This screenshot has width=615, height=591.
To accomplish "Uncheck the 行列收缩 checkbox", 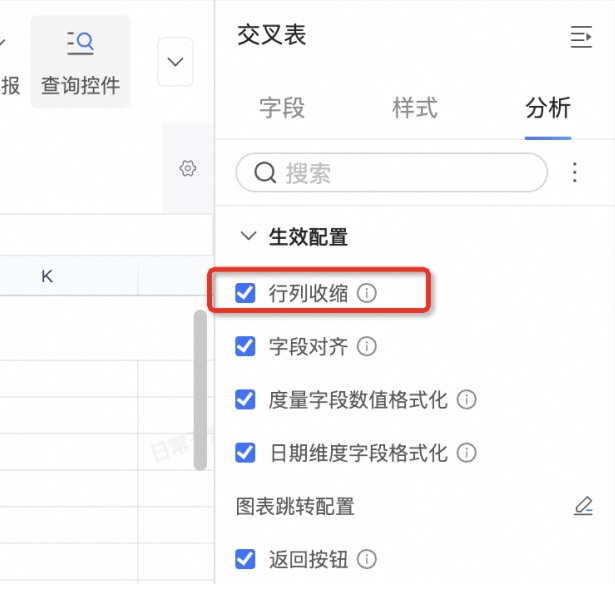I will 245,293.
